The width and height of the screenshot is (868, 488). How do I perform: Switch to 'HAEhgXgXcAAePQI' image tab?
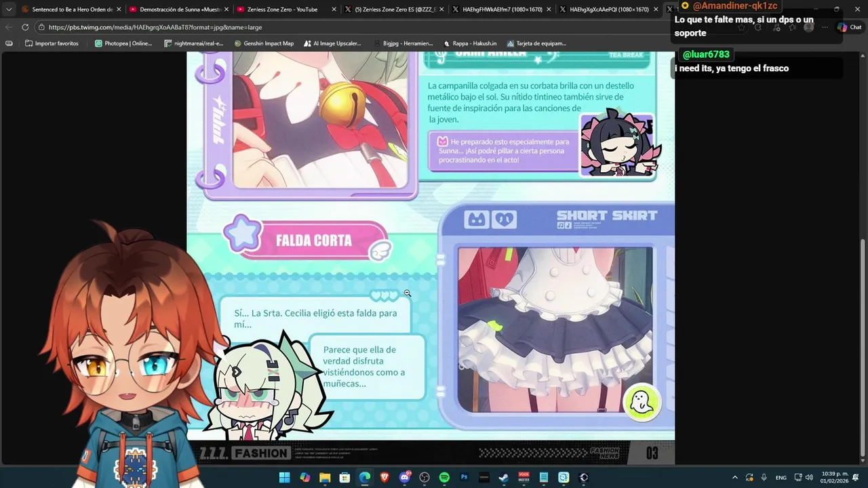point(610,9)
